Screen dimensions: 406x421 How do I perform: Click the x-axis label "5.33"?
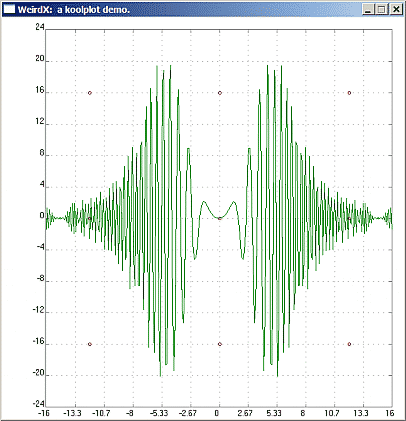[274, 413]
